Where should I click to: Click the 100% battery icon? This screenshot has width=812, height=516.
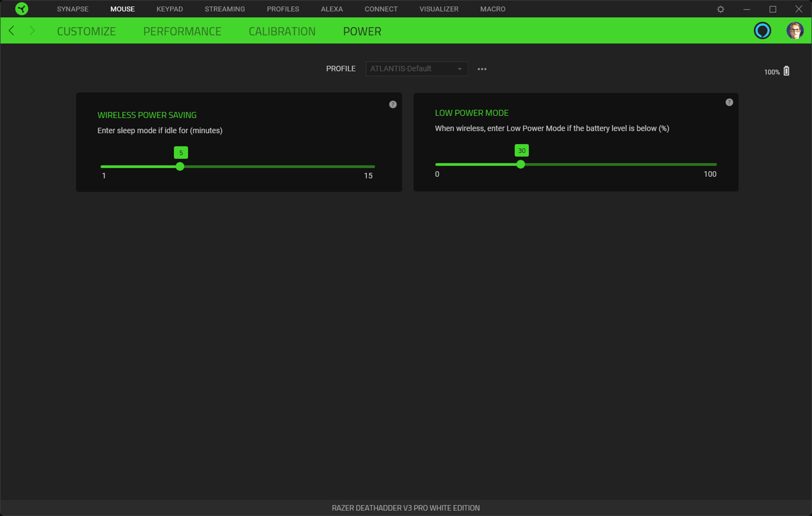coord(787,71)
